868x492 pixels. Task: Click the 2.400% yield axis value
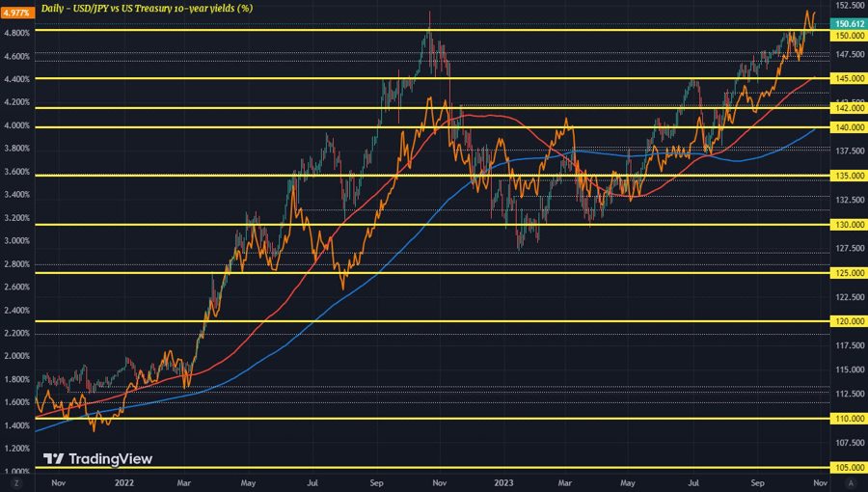(16, 310)
